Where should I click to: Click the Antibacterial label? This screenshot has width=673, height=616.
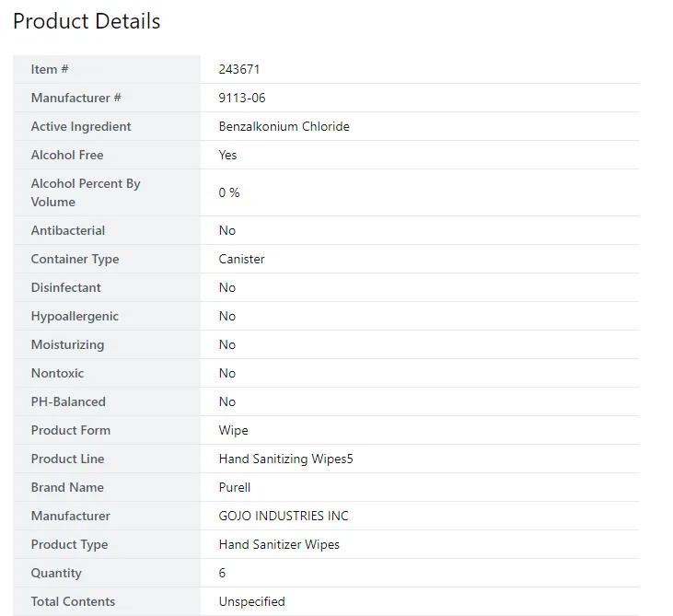pos(68,230)
